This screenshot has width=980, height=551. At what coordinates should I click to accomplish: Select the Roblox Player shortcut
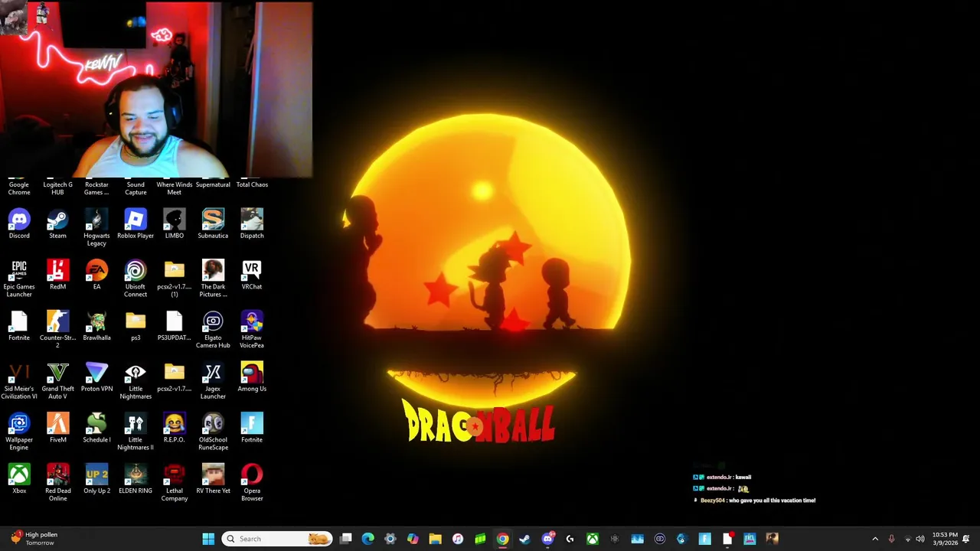(136, 224)
